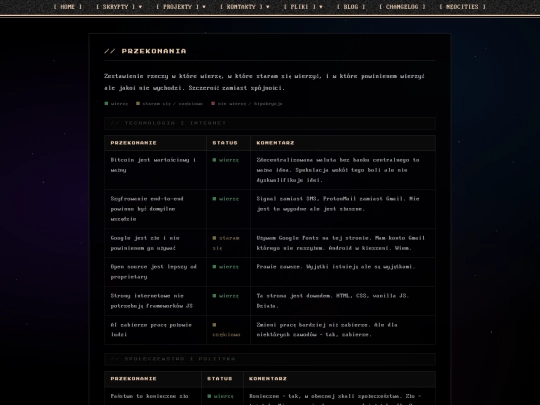Click PRZEKONANIE header in the society table
Viewport: 540px width, 405px height.
tap(133, 378)
